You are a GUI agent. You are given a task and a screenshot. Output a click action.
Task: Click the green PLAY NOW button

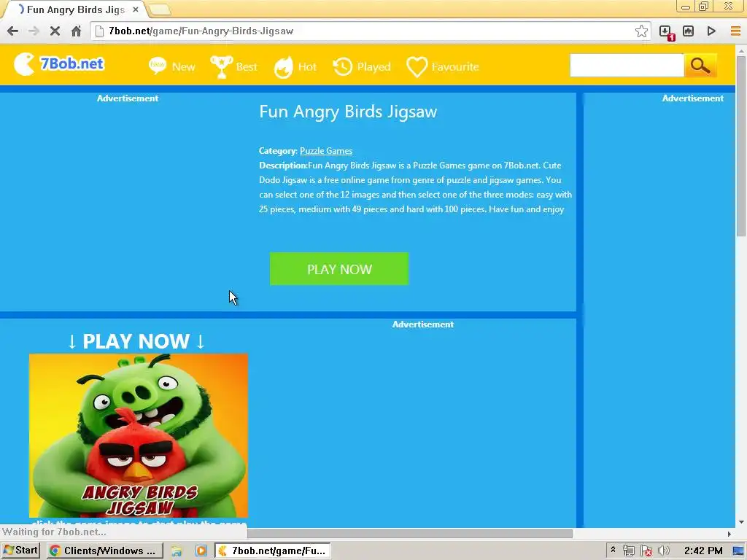coord(339,269)
